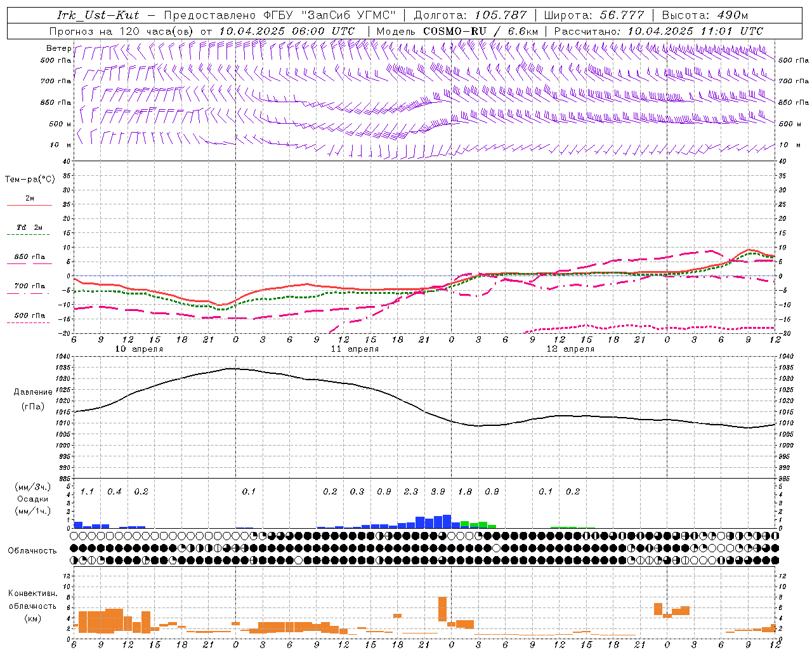The width and height of the screenshot is (812, 650).
Task: Click the 1.8 precipitation total value
Action: click(x=465, y=491)
